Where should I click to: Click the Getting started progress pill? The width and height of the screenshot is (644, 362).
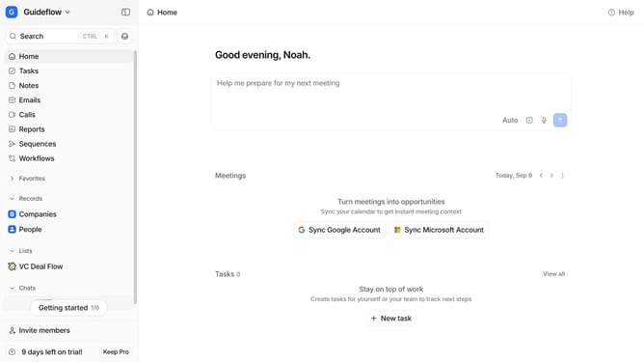click(x=68, y=308)
